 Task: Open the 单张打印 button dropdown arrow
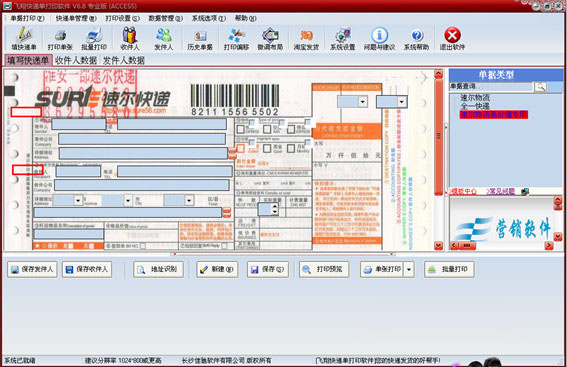click(409, 269)
